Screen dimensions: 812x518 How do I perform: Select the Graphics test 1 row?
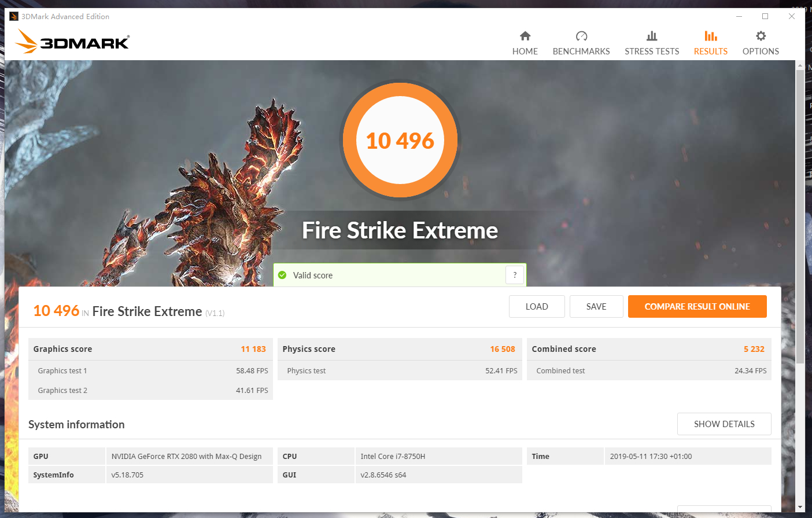coord(150,370)
